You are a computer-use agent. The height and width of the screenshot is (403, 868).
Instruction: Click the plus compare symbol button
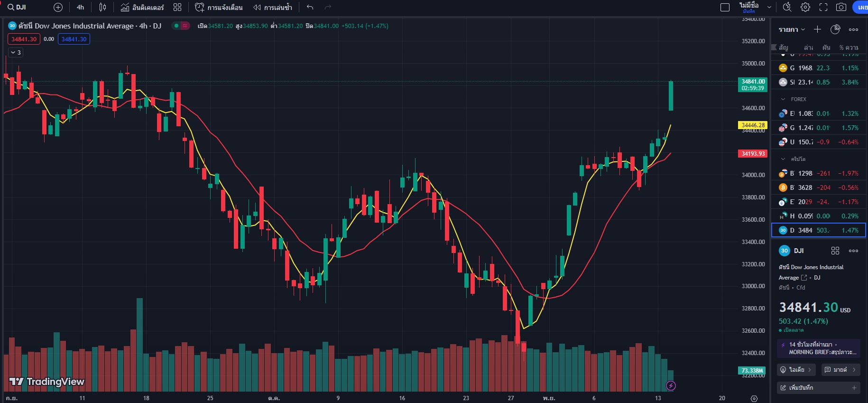[58, 7]
